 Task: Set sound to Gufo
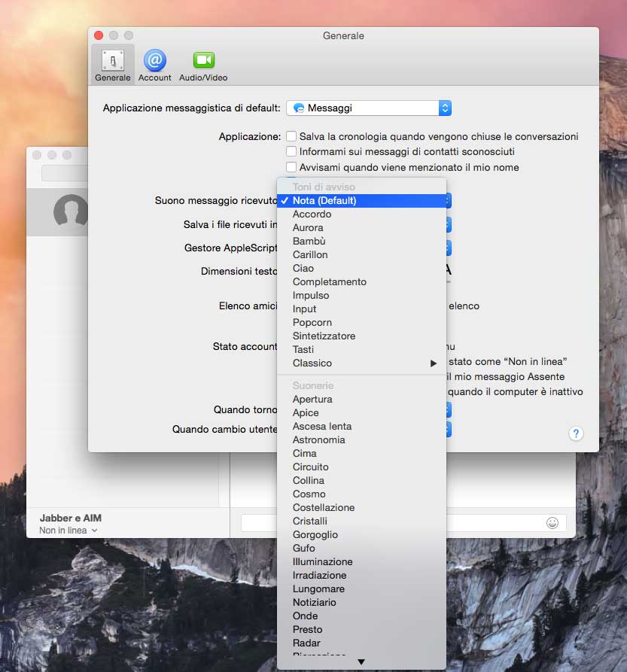[361, 548]
